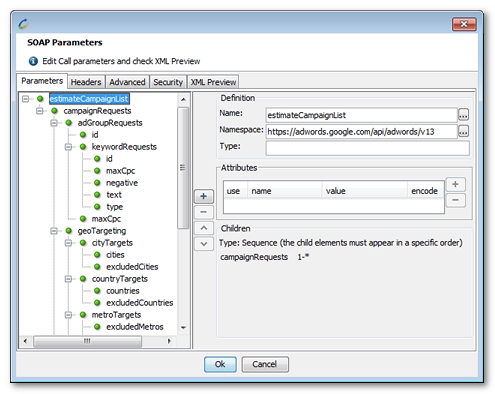Toggle the green dot beside negative node

[97, 183]
